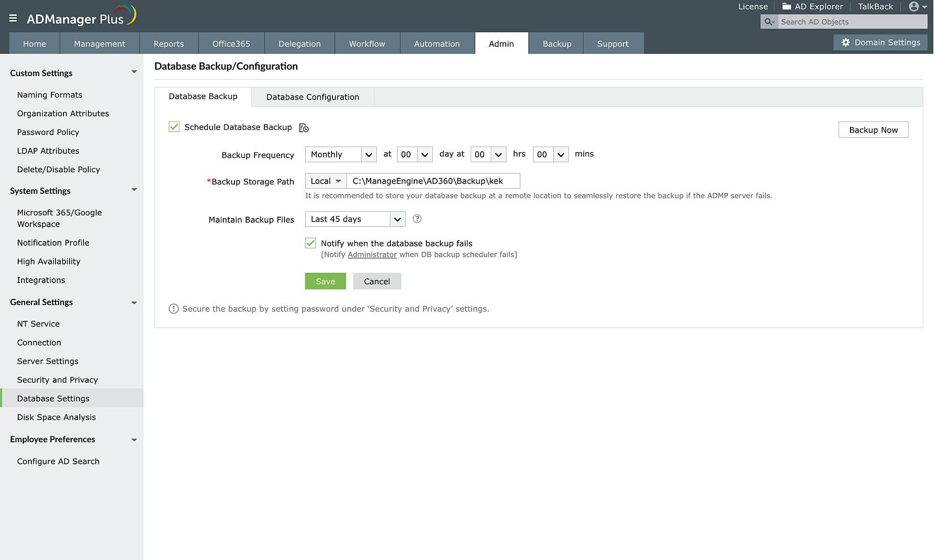
Task: Collapse the Custom Settings section
Action: (x=134, y=71)
